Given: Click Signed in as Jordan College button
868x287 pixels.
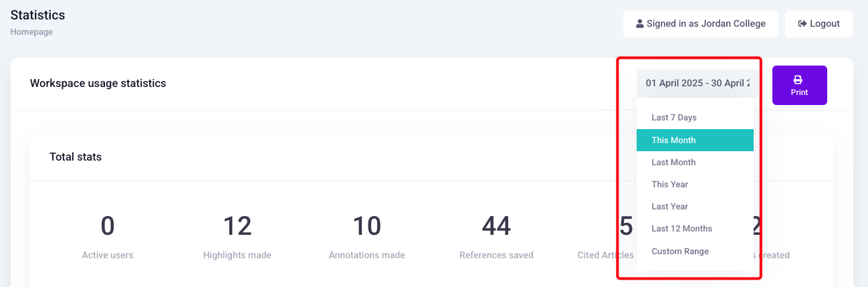Looking at the screenshot, I should (700, 23).
